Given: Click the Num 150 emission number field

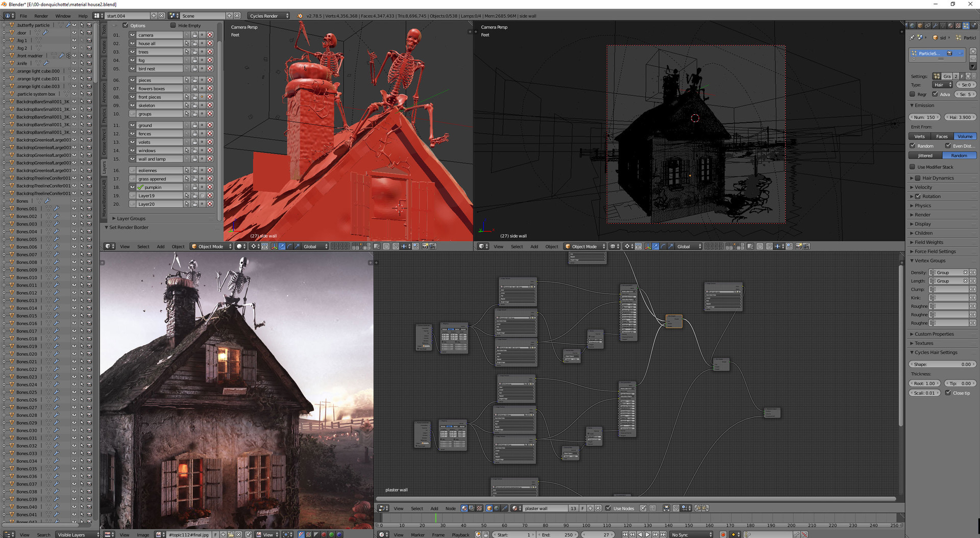Looking at the screenshot, I should [x=925, y=117].
